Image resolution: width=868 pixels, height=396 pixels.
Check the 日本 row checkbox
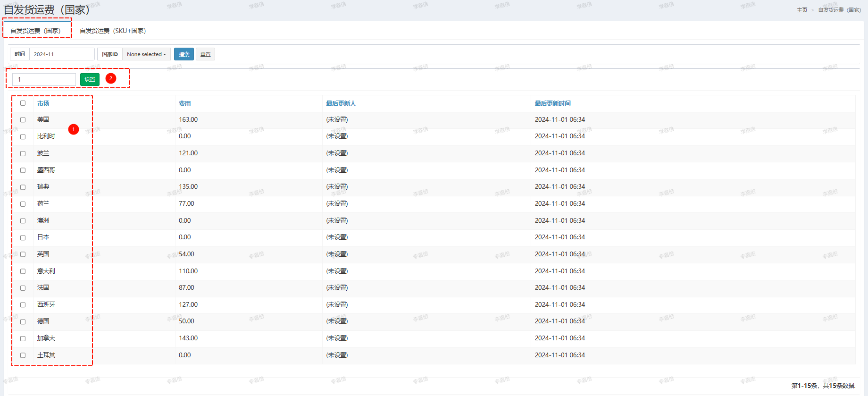coord(23,237)
